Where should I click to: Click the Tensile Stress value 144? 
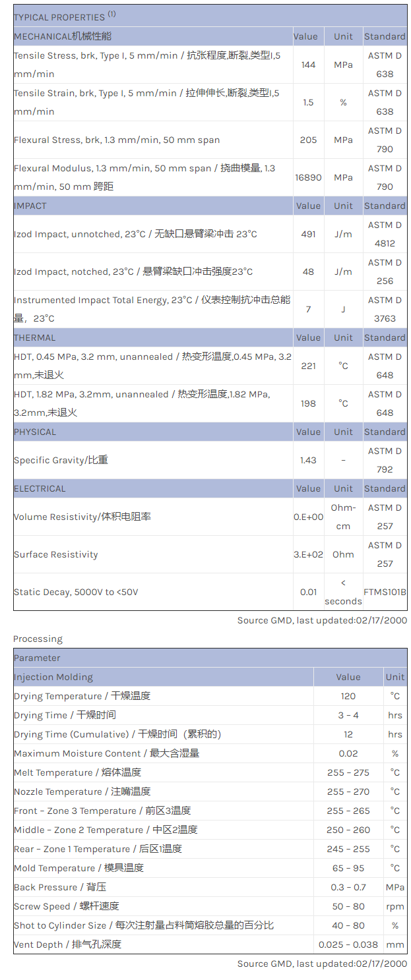click(x=308, y=65)
